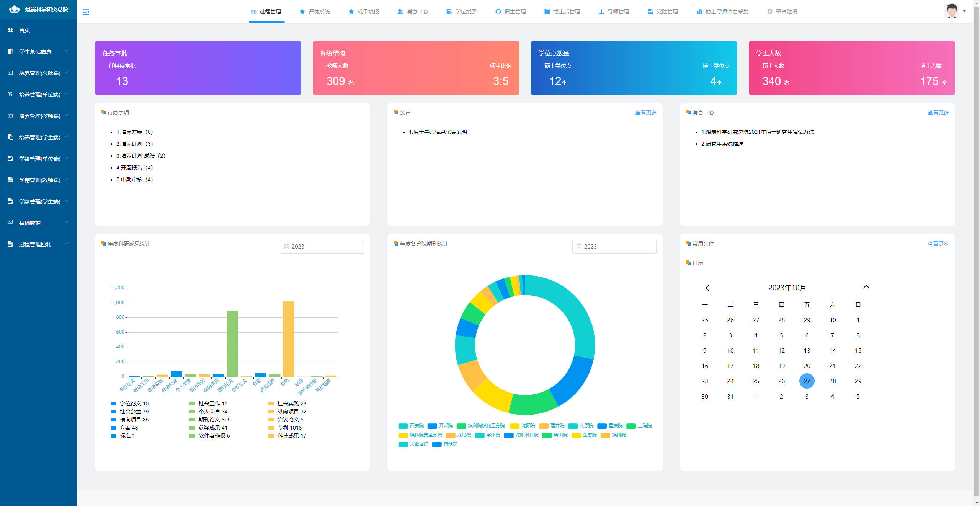Click the book icon beside 导师管理

pyautogui.click(x=601, y=11)
